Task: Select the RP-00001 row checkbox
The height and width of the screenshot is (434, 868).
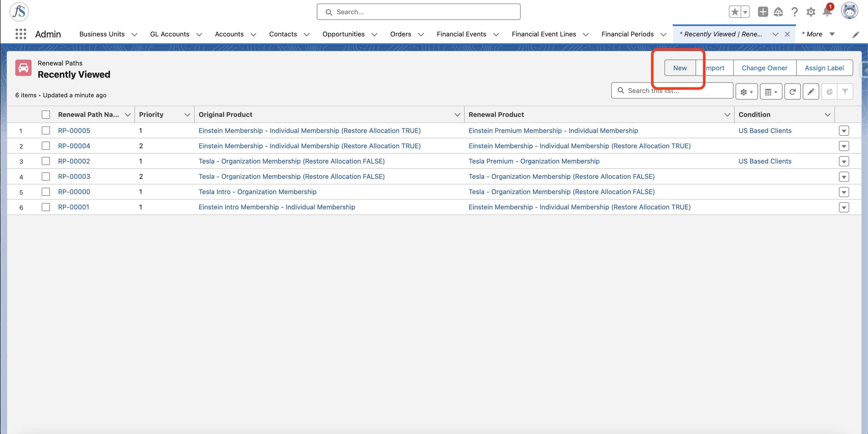Action: (x=46, y=207)
